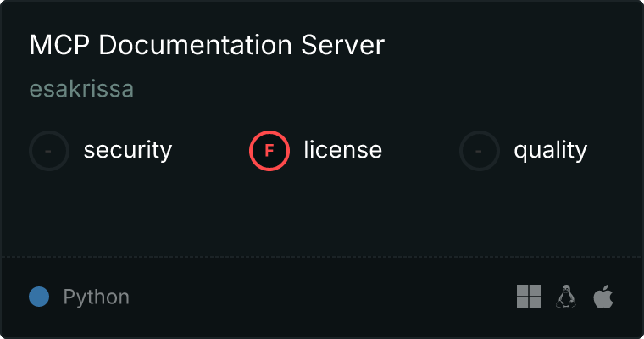The height and width of the screenshot is (339, 644).
Task: Click the red F license grade badge
Action: pyautogui.click(x=269, y=151)
